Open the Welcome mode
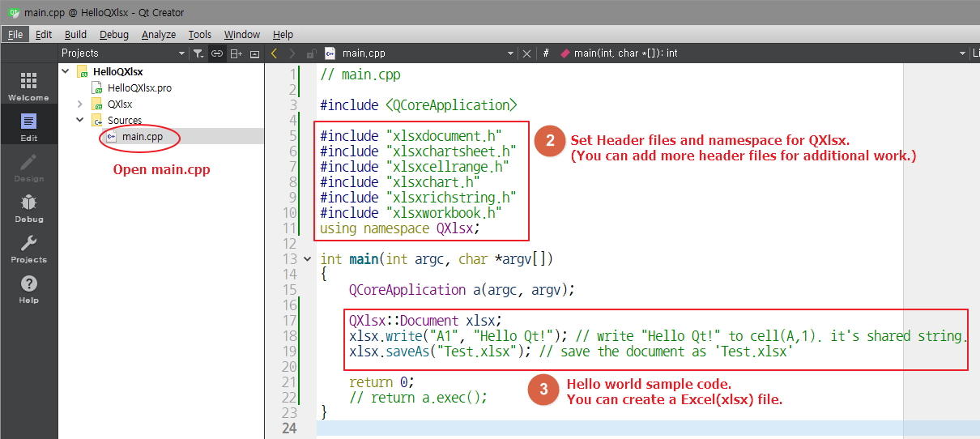 pos(28,86)
